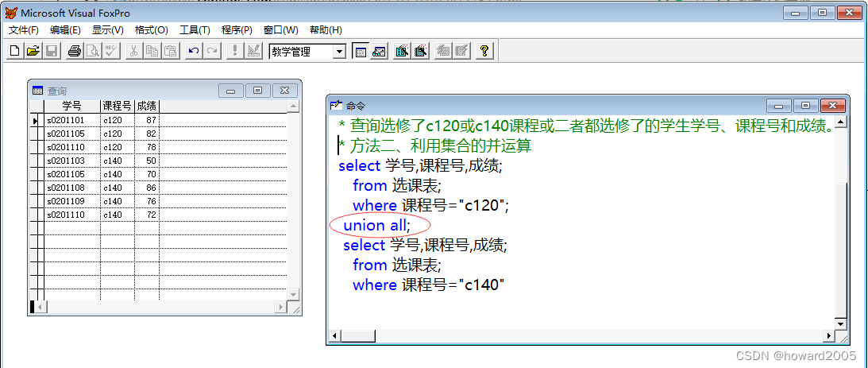Open Print Preview from the toolbar

click(92, 52)
